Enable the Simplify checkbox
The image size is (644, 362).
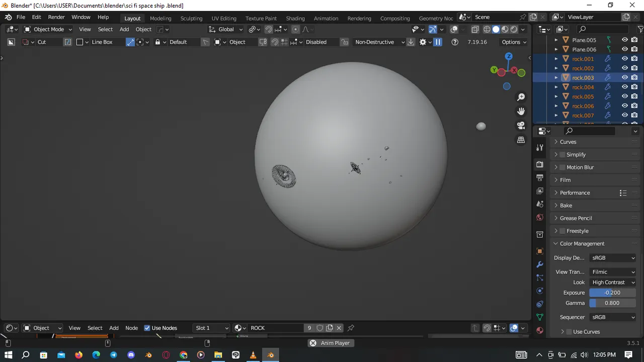562,155
